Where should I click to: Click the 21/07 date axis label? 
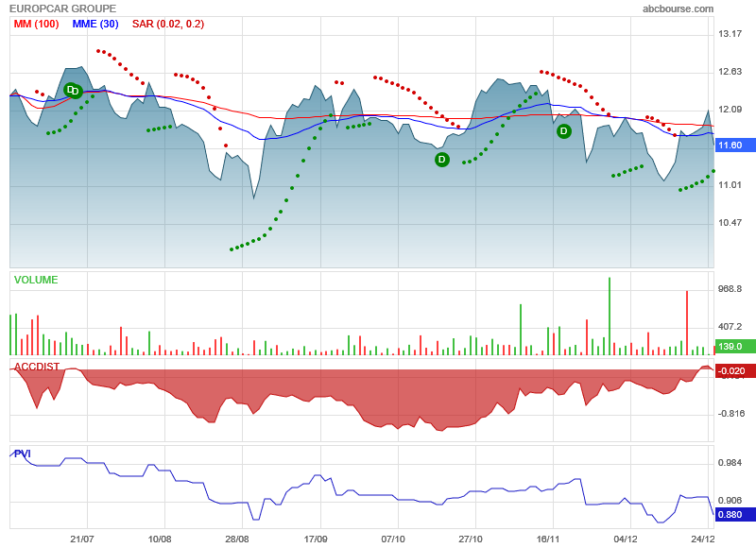pyautogui.click(x=82, y=539)
